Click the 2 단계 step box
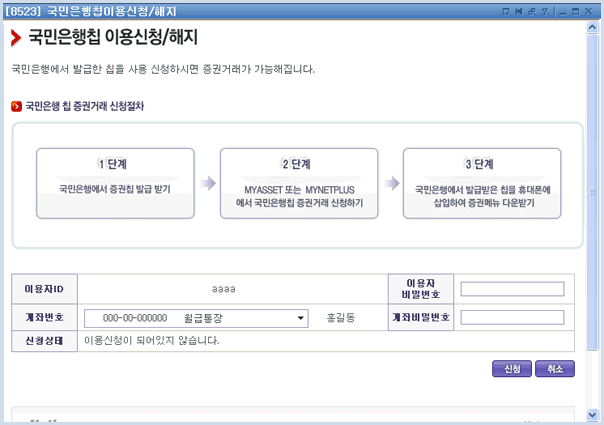 299,183
